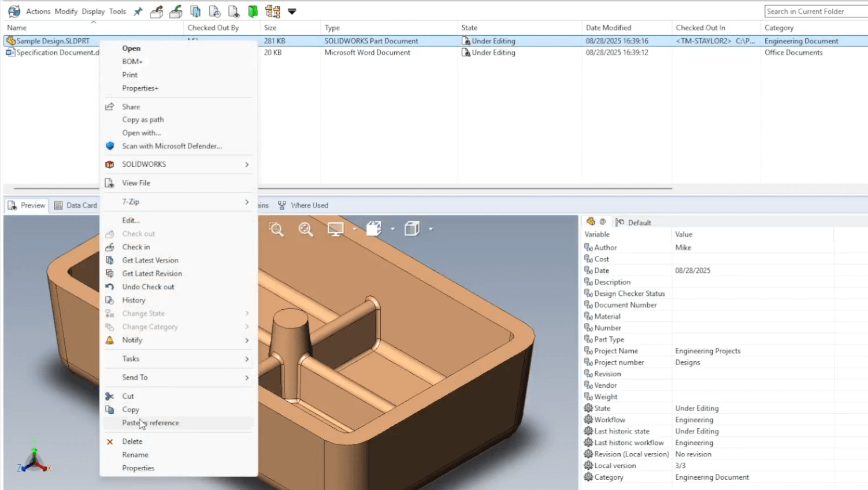Click the Share icon in the context menu
This screenshot has height=490, width=868.
(110, 107)
